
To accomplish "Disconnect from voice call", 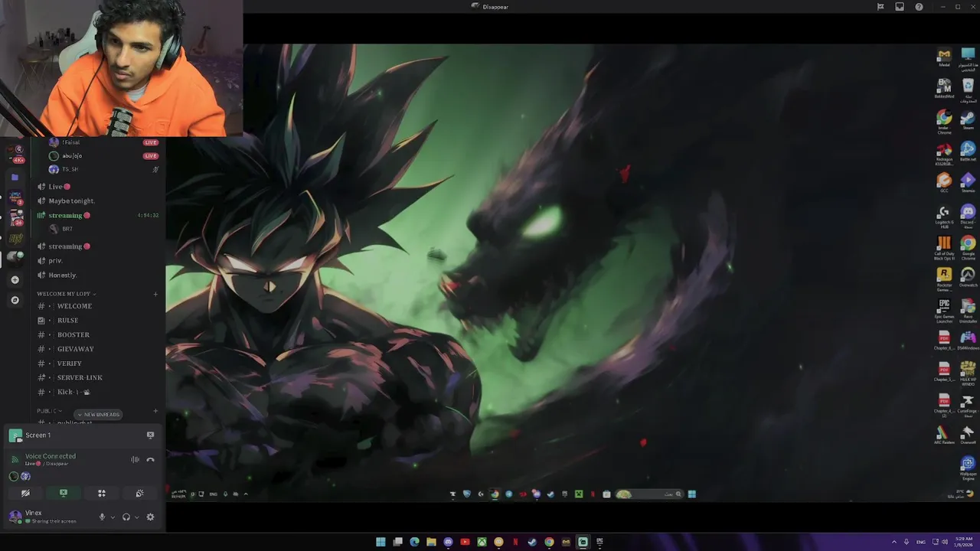I will pos(150,460).
